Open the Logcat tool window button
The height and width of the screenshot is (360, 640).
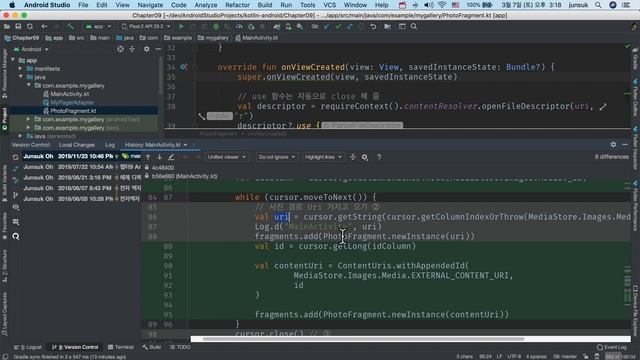pyautogui.click(x=28, y=347)
